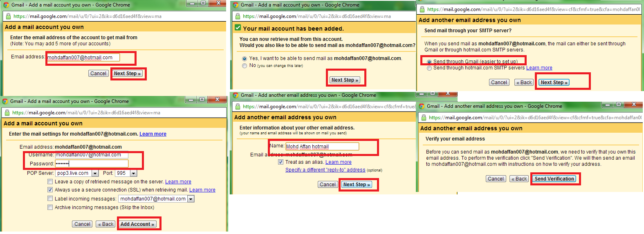Viewport: 644px width, 234px height.
Task: Select 'Send through hotmail.com SMTP servers'
Action: click(429, 68)
